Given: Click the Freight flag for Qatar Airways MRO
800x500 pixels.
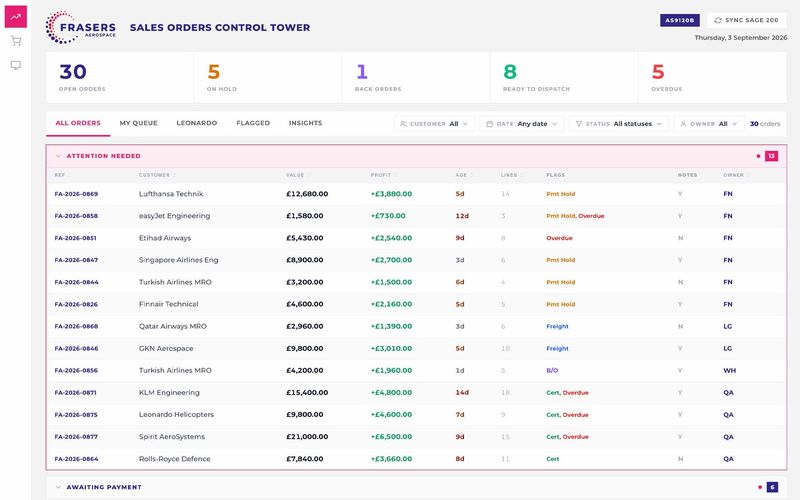Looking at the screenshot, I should pyautogui.click(x=557, y=327).
